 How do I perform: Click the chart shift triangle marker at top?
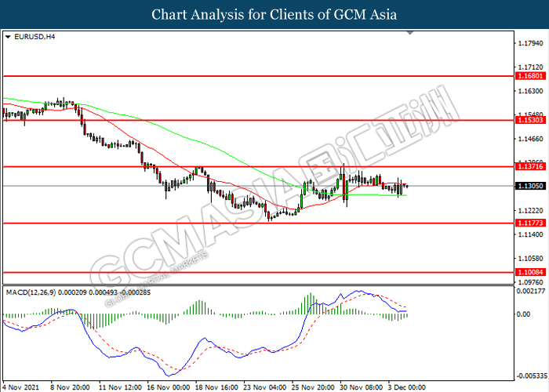410,33
